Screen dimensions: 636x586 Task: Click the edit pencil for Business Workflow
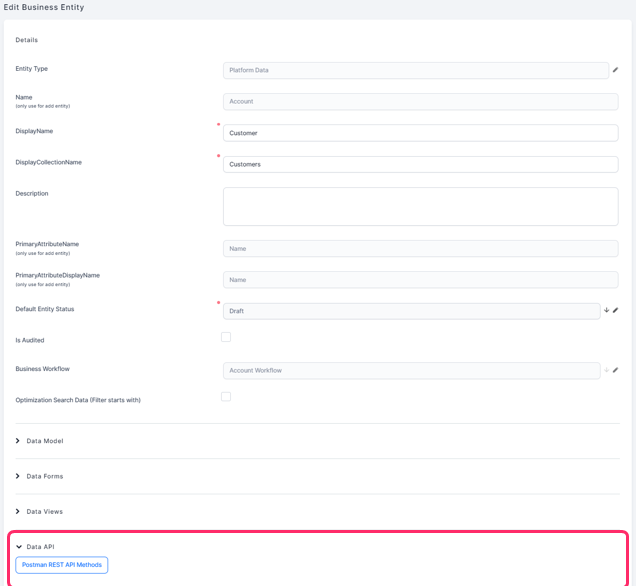[615, 371]
